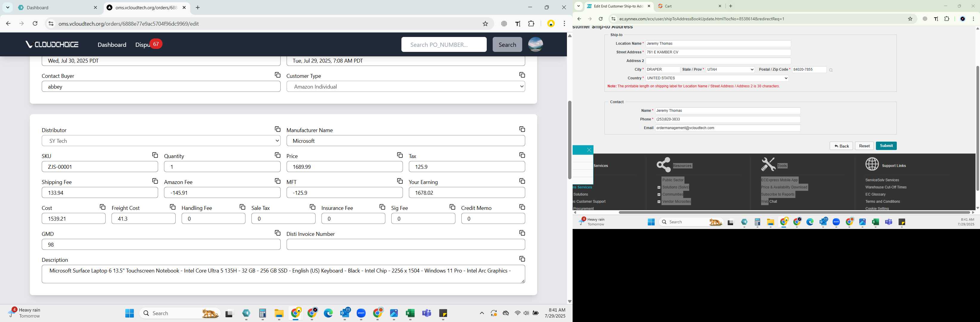
Task: Open a new tab in OMS browser
Action: 198,8
